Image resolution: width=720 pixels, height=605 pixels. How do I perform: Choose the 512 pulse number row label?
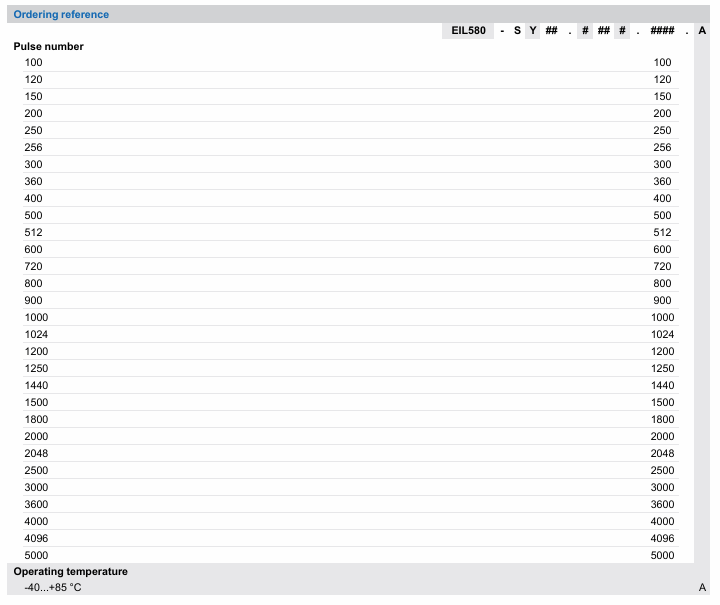(x=33, y=233)
